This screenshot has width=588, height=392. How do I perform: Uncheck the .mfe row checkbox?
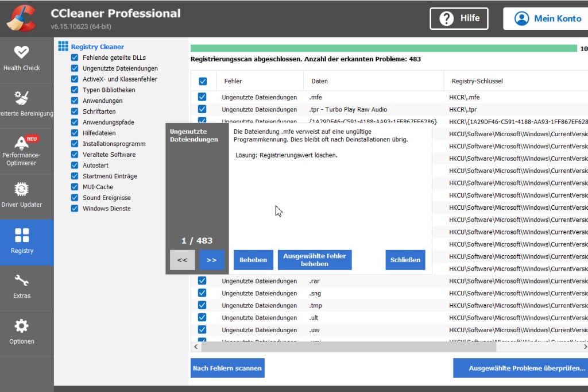pyautogui.click(x=202, y=97)
